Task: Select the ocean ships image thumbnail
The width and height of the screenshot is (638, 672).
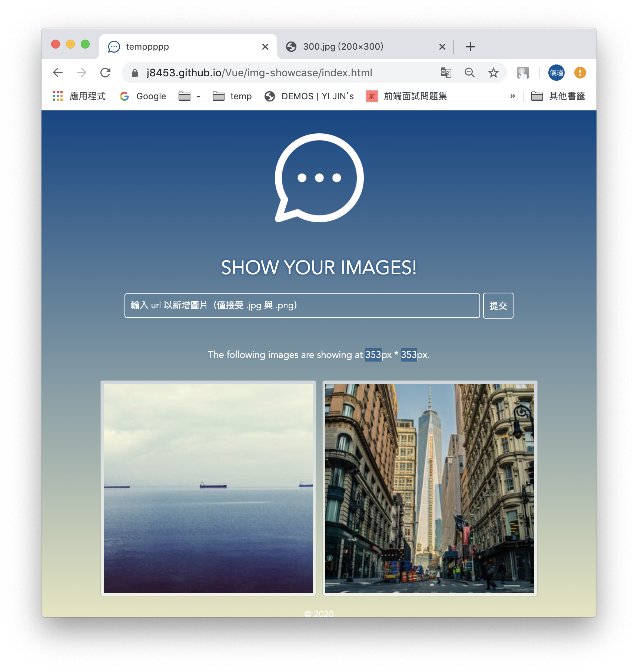Action: (x=208, y=488)
